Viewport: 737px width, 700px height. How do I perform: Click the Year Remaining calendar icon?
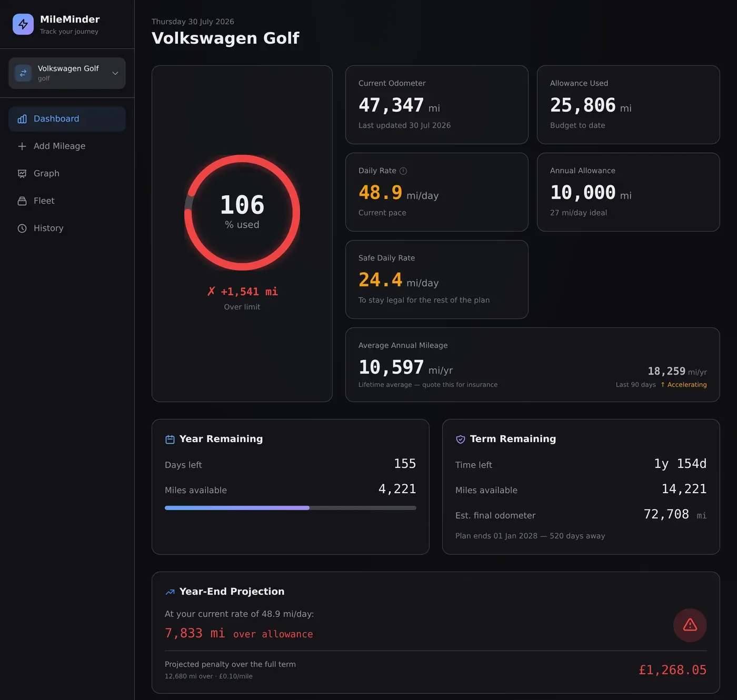coord(170,439)
